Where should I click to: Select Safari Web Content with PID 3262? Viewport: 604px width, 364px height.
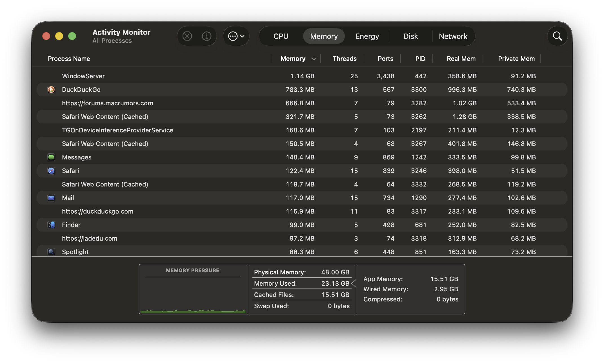302,117
